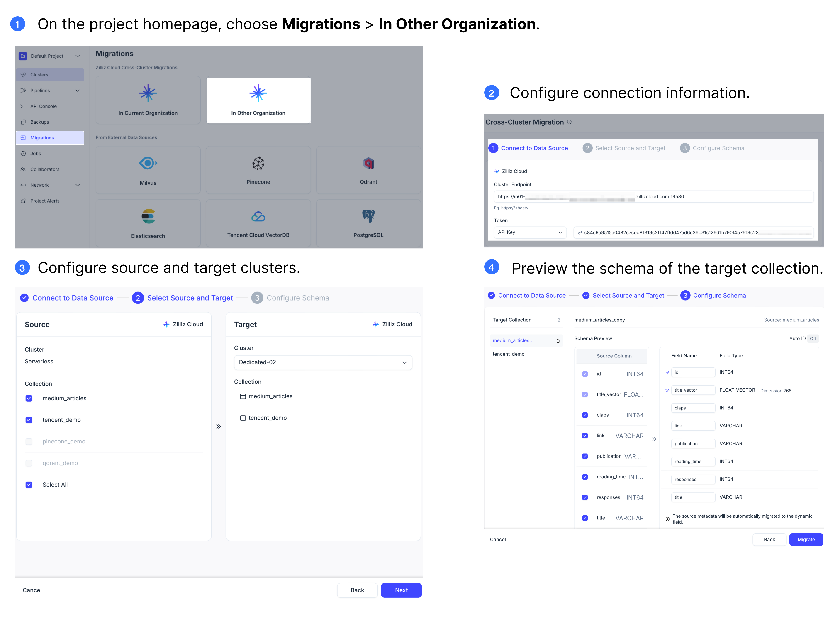Click the primary key icon beside id
Screen dimensions: 840x624
coord(667,372)
